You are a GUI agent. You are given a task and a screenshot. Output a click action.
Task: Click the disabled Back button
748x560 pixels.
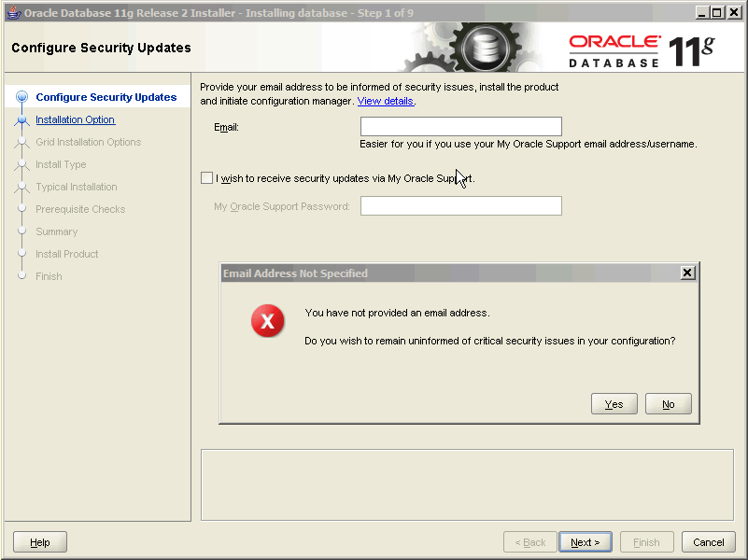pos(530,542)
